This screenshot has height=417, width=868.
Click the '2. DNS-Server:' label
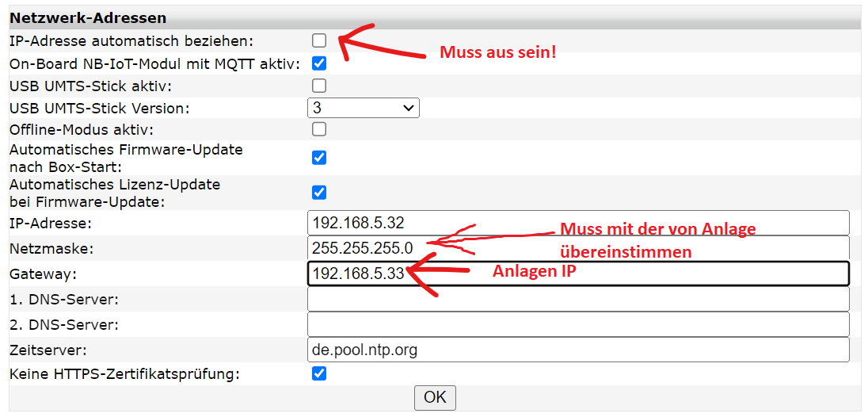[x=64, y=324]
